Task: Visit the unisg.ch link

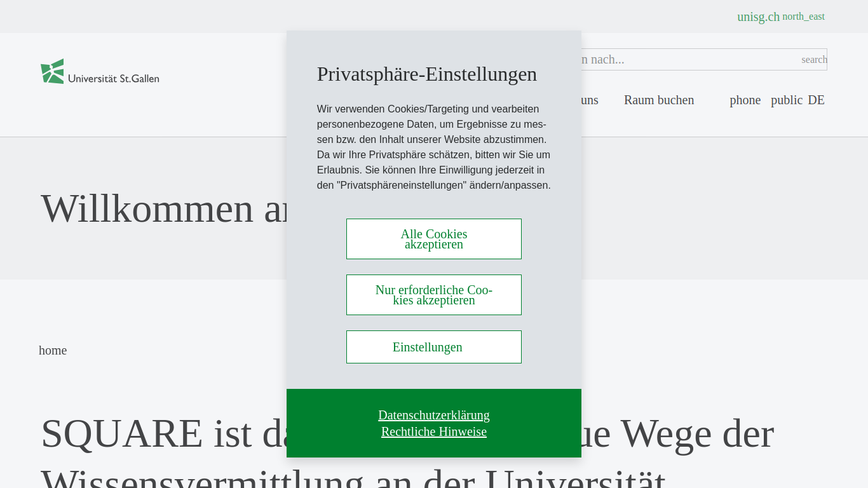Action: pyautogui.click(x=758, y=17)
